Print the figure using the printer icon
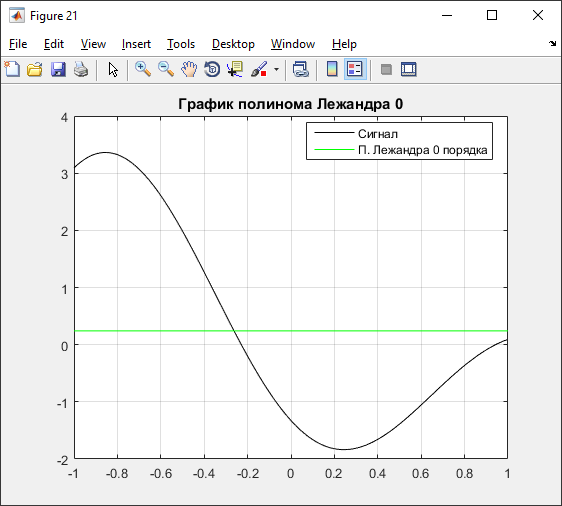 tap(81, 69)
